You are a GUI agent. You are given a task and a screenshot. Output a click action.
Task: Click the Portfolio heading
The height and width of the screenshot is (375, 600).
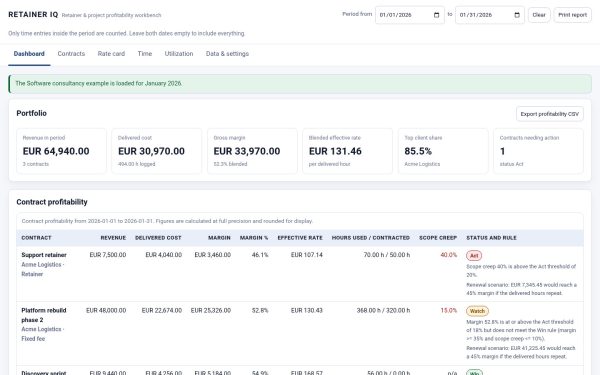click(x=31, y=113)
